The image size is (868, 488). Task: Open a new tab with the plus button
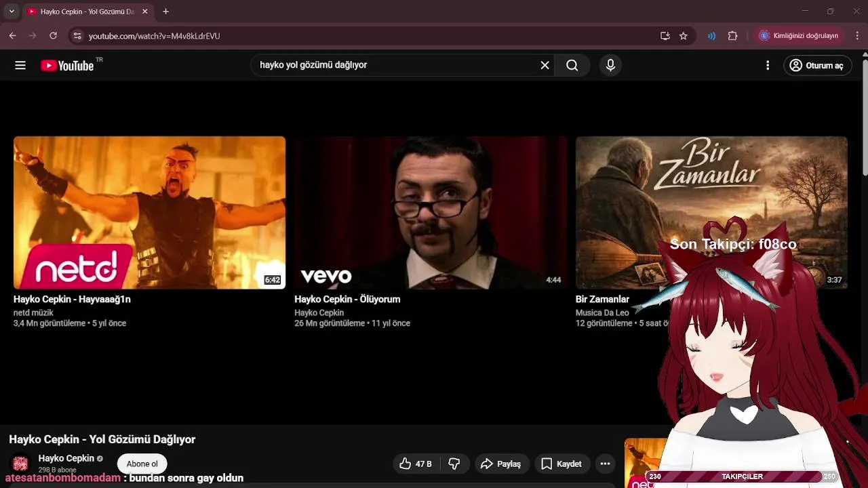tap(165, 12)
